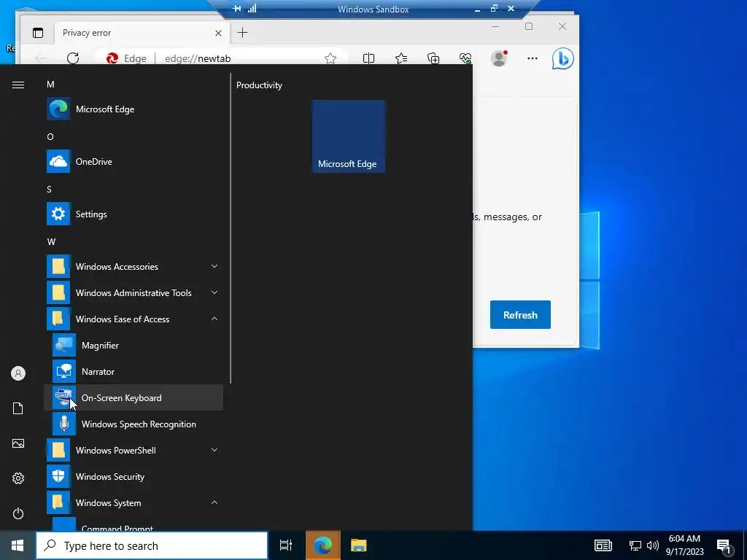Click the letter W section header

(52, 242)
